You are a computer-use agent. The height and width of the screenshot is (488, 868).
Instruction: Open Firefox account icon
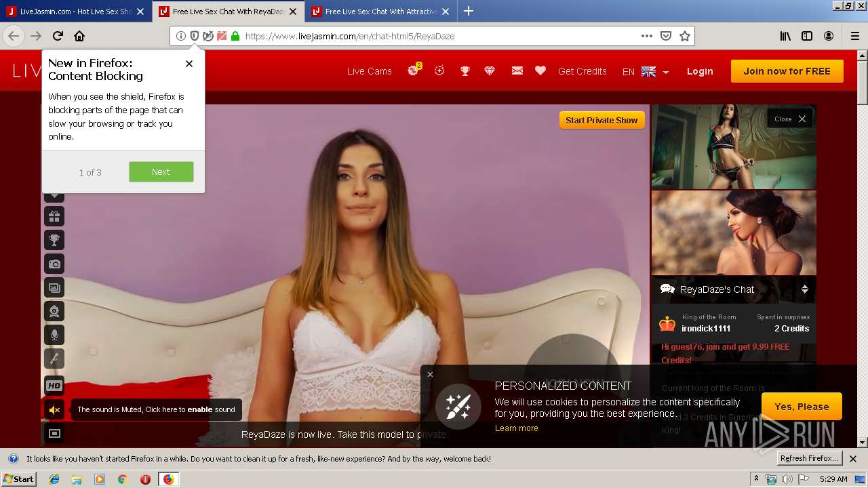coord(829,37)
